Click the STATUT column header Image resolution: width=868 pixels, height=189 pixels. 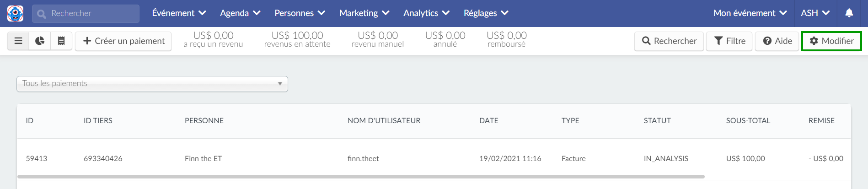click(x=657, y=121)
